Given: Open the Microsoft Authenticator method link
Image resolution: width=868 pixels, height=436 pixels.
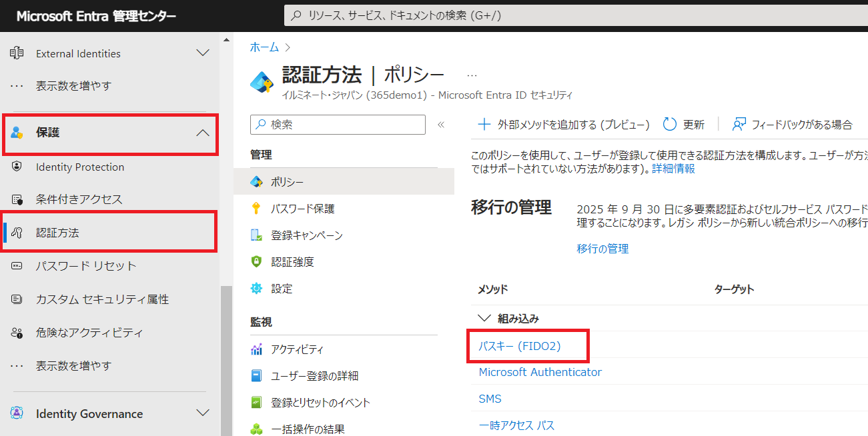Looking at the screenshot, I should coord(540,372).
